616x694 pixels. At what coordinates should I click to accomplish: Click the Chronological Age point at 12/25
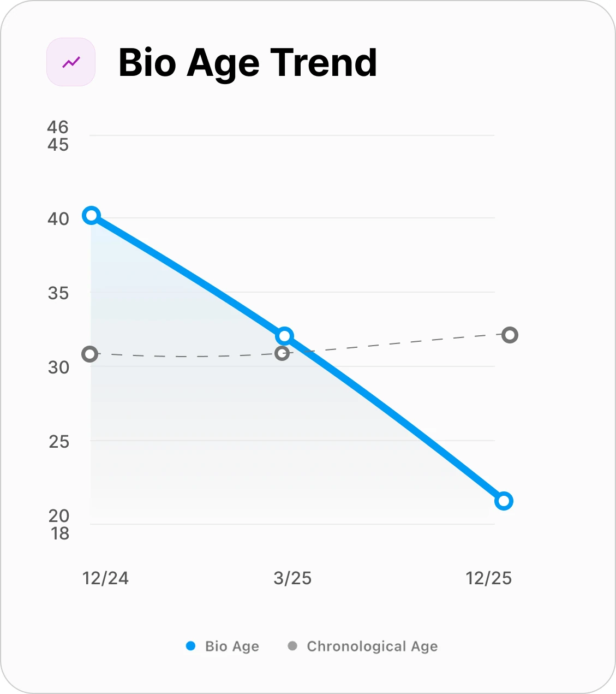click(510, 335)
